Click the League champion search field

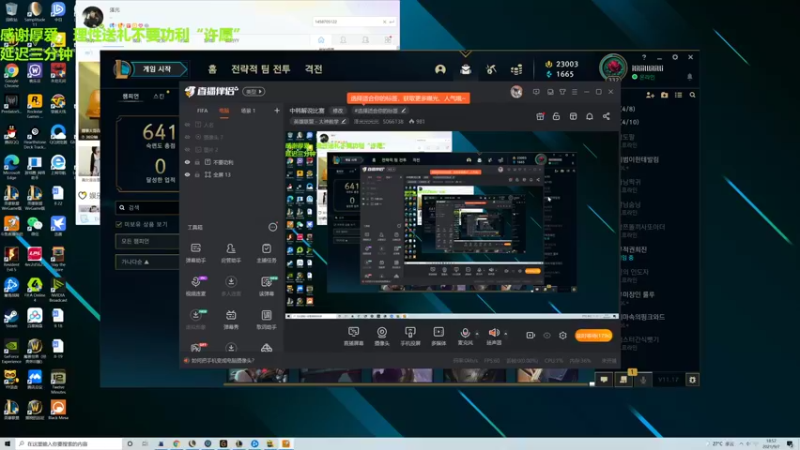[147, 208]
